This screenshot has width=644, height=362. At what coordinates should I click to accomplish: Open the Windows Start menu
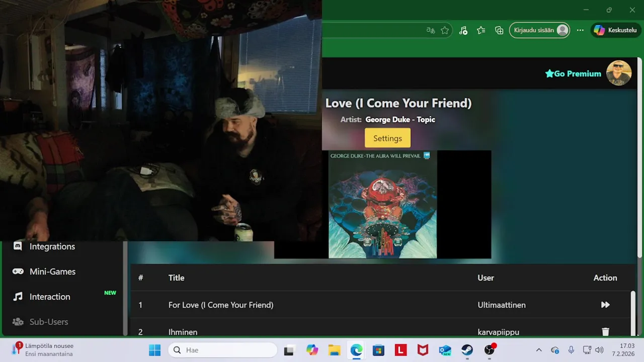point(155,350)
